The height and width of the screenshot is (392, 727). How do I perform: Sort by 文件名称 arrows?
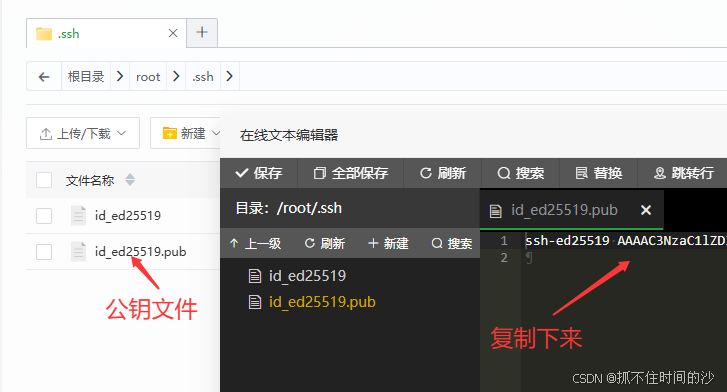click(x=130, y=180)
